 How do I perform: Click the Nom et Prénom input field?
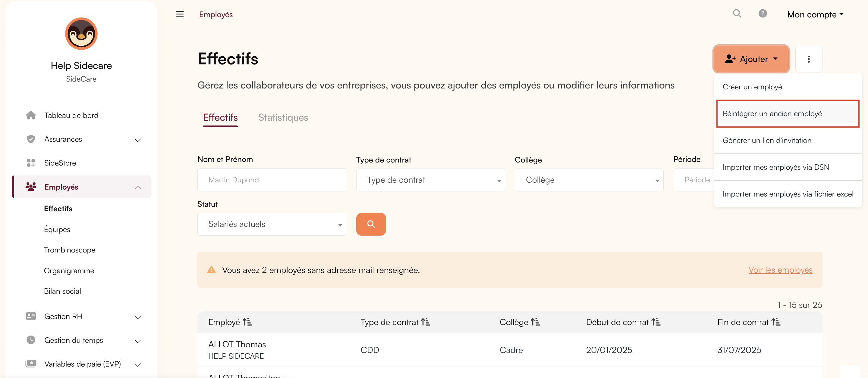pos(272,180)
